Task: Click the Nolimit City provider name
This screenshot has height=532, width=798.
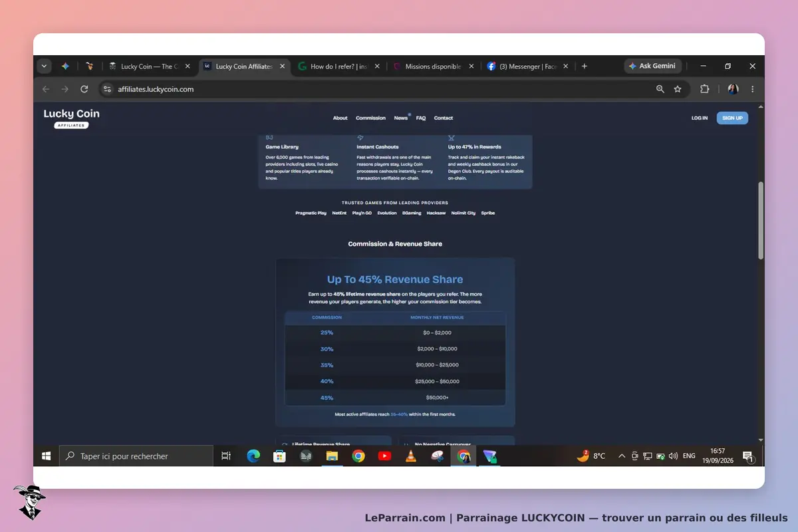Action: [464, 213]
